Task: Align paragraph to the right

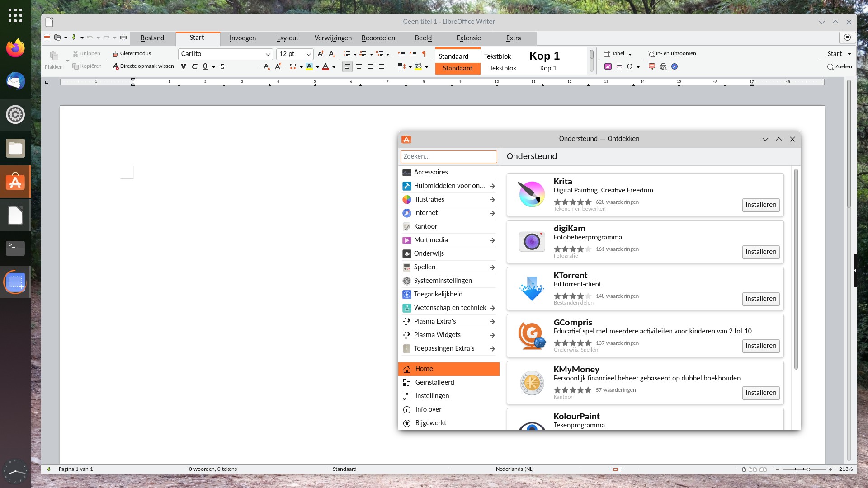Action: (x=370, y=67)
